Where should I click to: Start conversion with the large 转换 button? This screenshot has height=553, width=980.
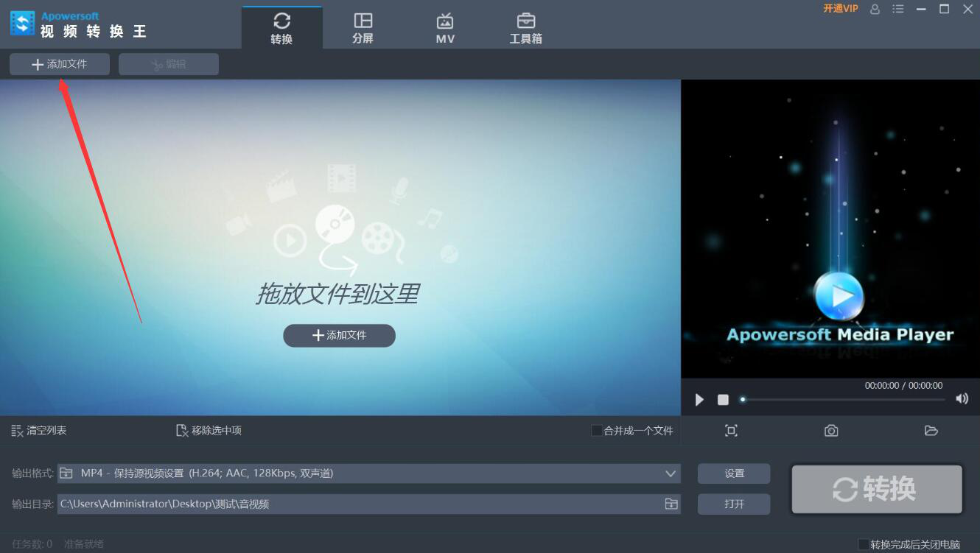(x=877, y=489)
